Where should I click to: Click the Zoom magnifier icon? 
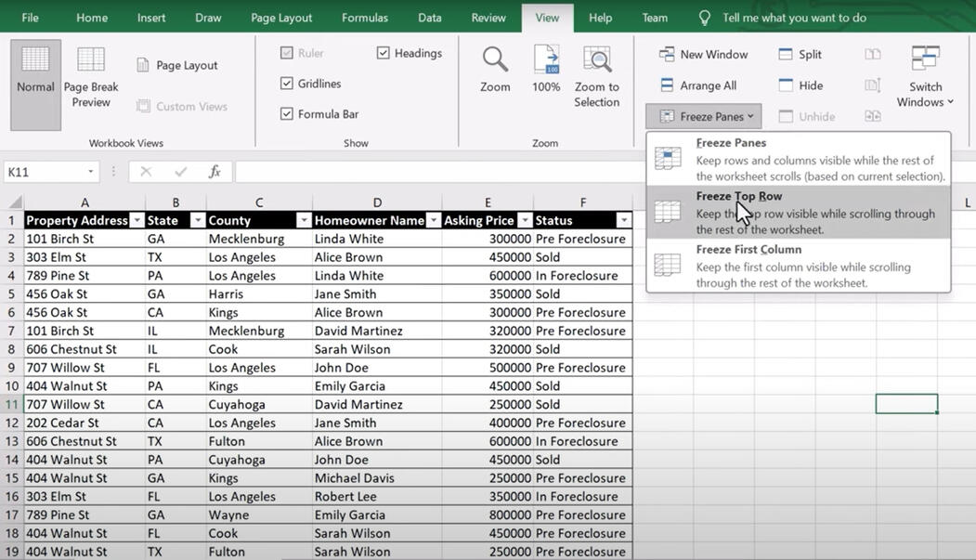pos(495,59)
